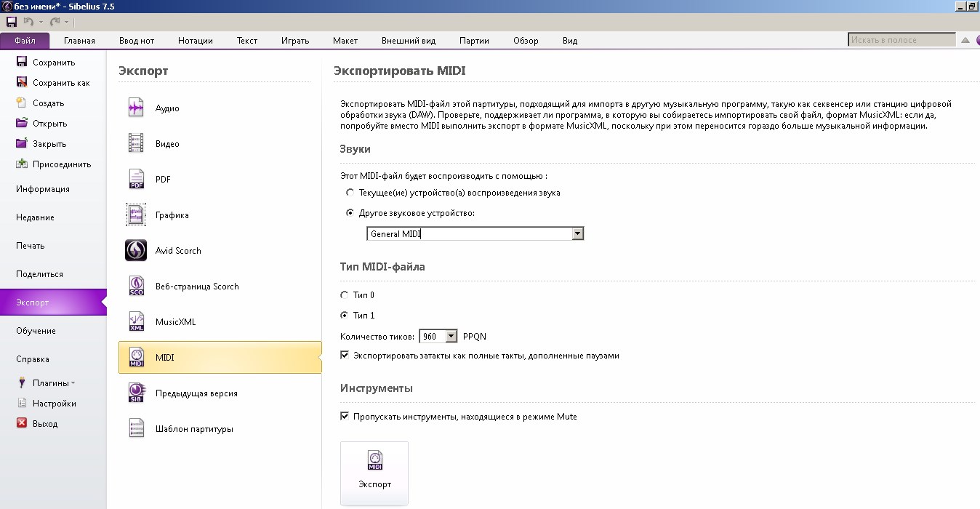Switch to the Главная ribbon tab
Image resolution: width=980 pixels, height=509 pixels.
[79, 41]
